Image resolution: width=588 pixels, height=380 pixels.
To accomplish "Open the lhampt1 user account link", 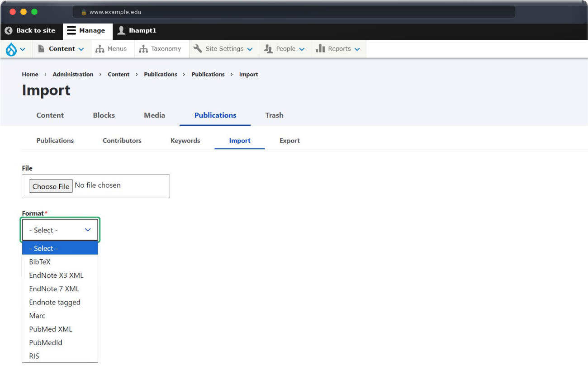I will [137, 31].
